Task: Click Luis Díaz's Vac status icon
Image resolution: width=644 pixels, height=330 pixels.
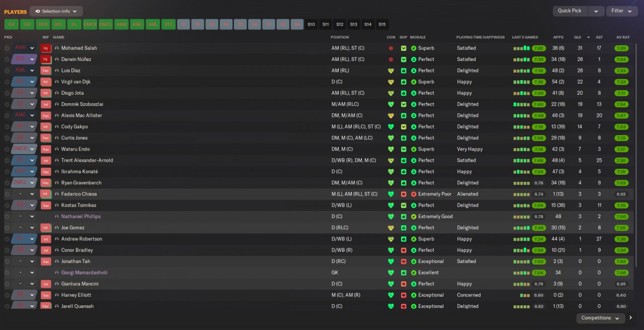Action: (46, 71)
